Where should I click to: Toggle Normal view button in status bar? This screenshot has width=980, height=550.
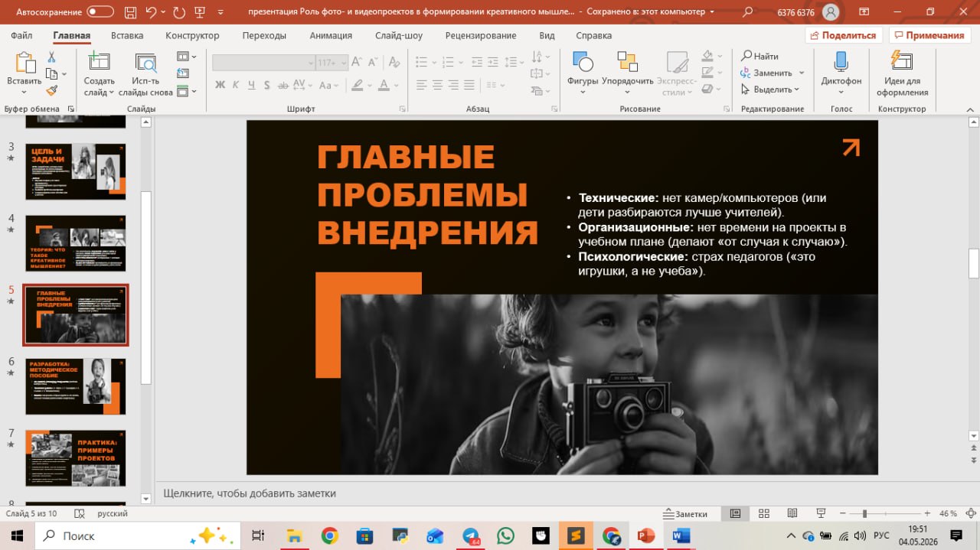(735, 513)
